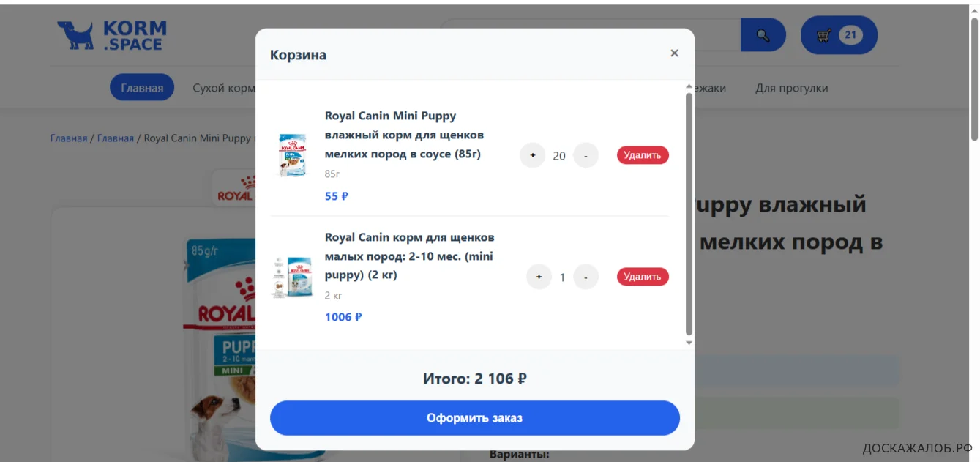Click the 85г wet food pouch thumbnail
The width and height of the screenshot is (980, 462).
tap(292, 155)
